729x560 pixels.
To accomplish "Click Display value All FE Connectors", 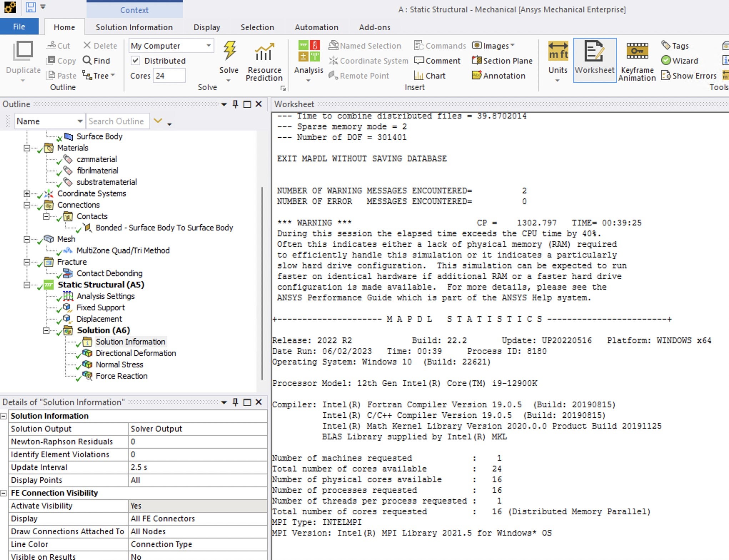I will click(x=198, y=519).
